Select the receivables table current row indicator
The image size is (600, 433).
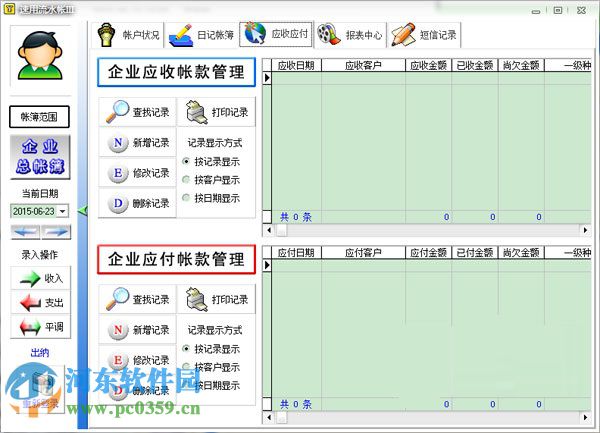(267, 78)
